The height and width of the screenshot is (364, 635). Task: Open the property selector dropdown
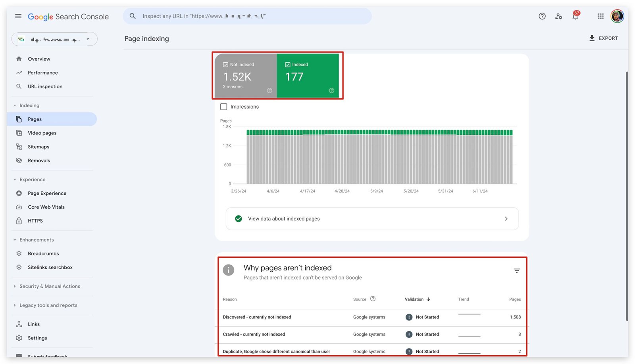54,39
